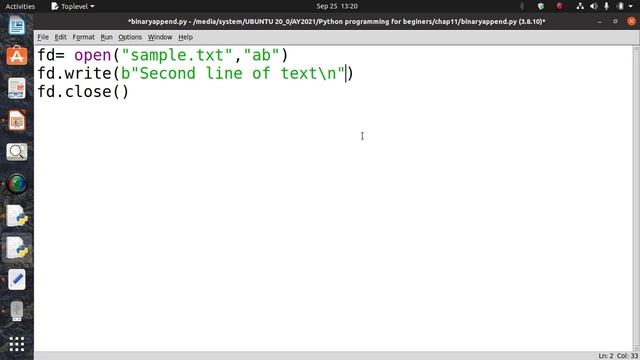Click the binaryappend.py title bar
Image resolution: width=640 pixels, height=360 pixels.
click(x=337, y=21)
